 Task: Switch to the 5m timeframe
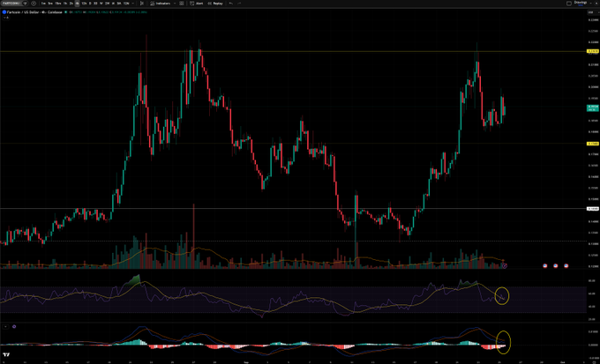coord(50,3)
